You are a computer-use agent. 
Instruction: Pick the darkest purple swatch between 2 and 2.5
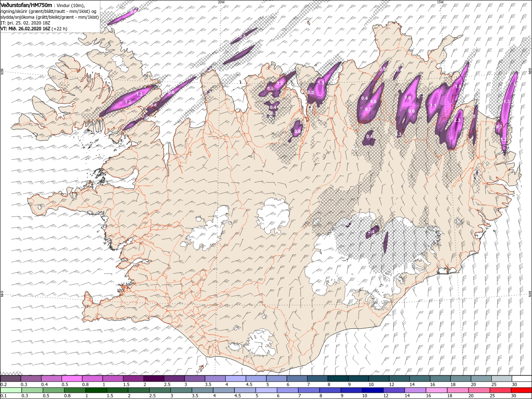click(153, 379)
